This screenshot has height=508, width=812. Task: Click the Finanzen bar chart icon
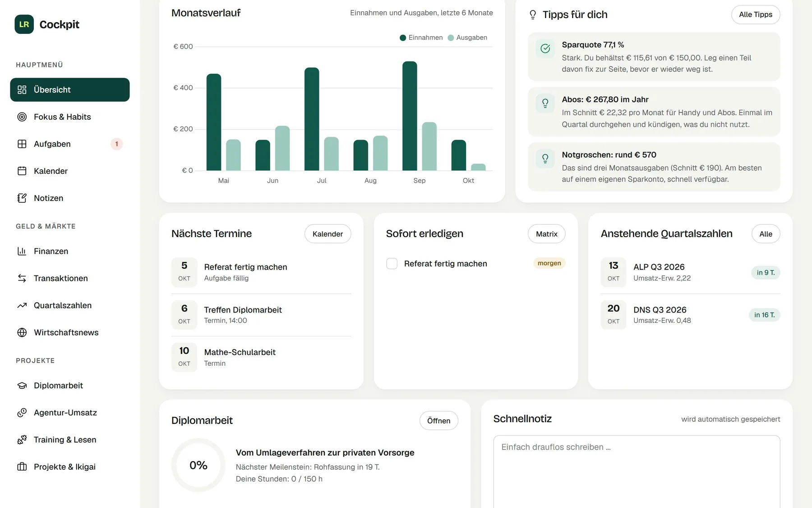[x=22, y=251]
